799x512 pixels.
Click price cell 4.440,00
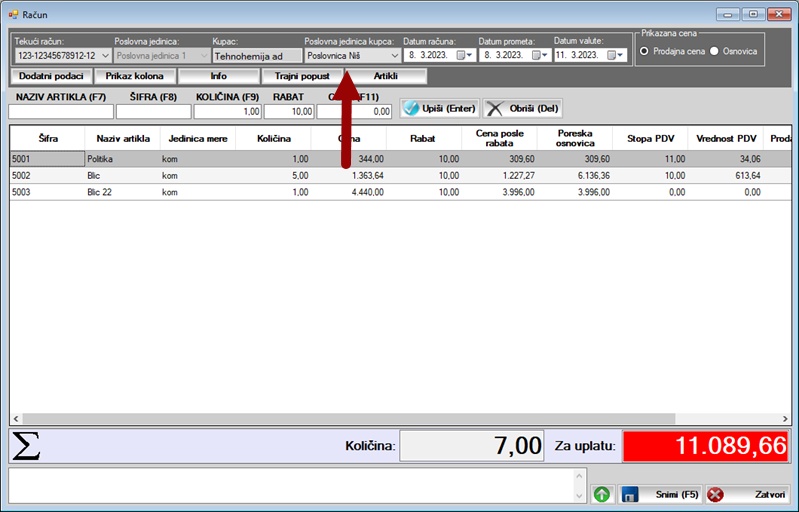click(x=349, y=193)
